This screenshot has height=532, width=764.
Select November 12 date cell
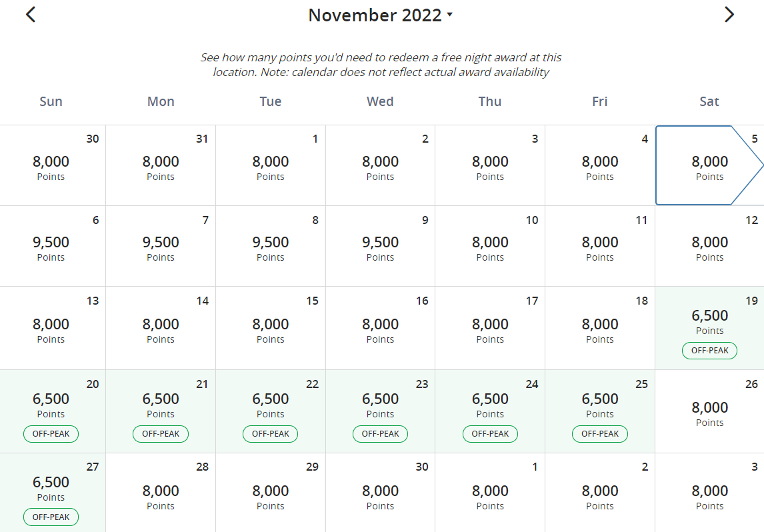pyautogui.click(x=709, y=247)
